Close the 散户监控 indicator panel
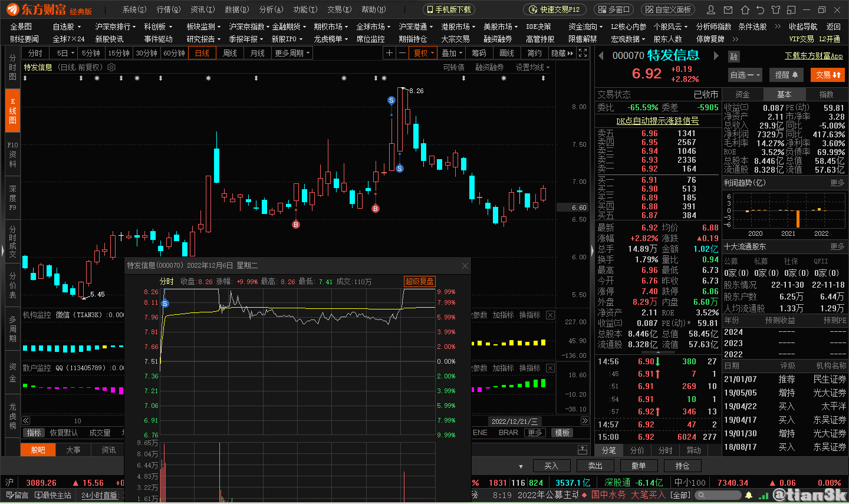849x504 pixels. point(550,368)
